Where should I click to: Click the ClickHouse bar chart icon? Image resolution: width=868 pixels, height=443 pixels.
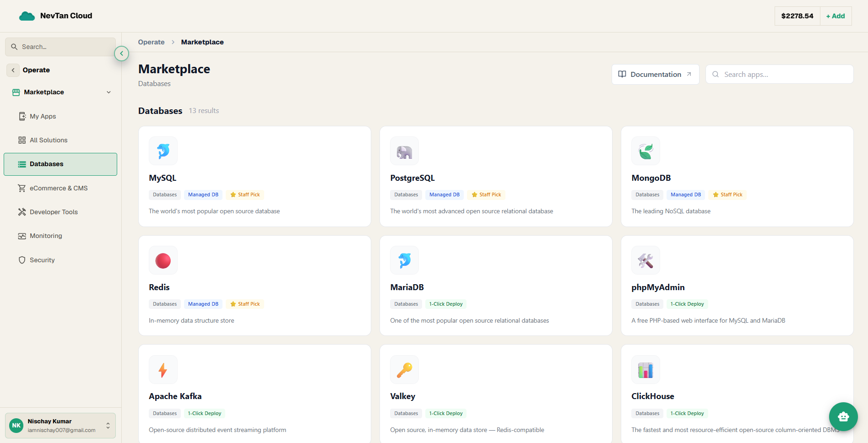646,370
